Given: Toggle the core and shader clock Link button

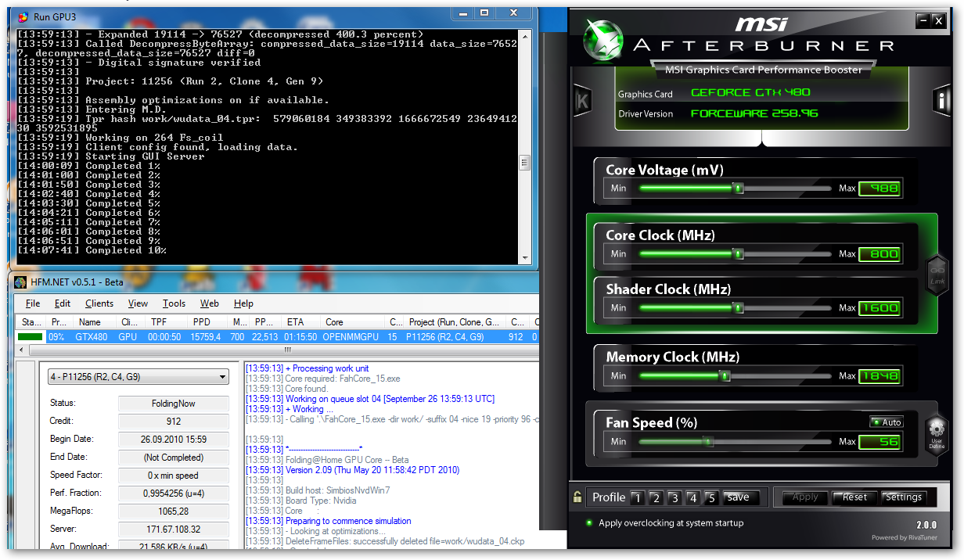Looking at the screenshot, I should click(x=937, y=276).
